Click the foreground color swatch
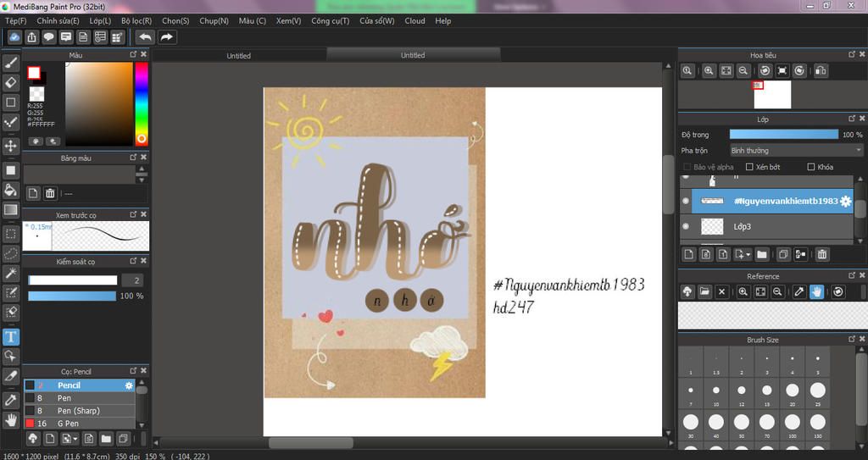The width and height of the screenshot is (868, 460). 34,73
